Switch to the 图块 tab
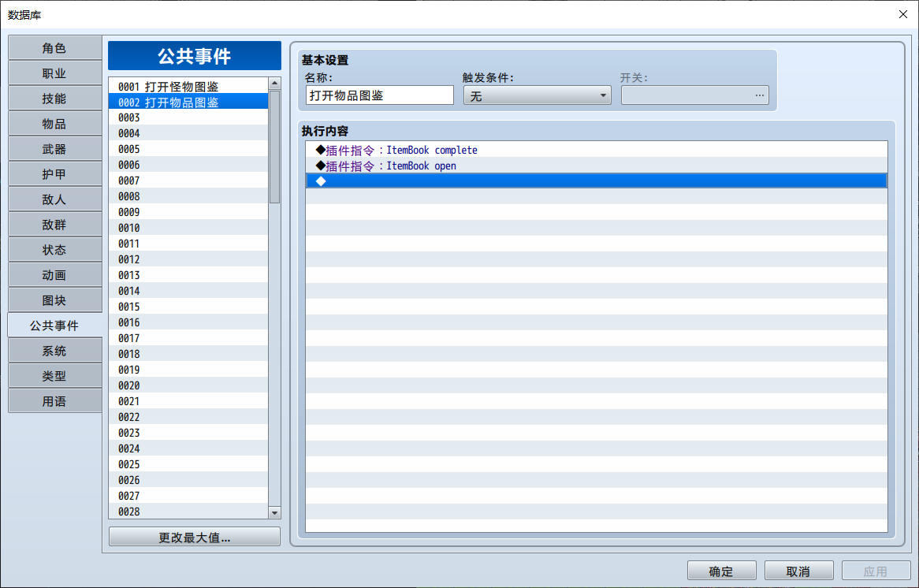The height and width of the screenshot is (588, 919). point(54,300)
